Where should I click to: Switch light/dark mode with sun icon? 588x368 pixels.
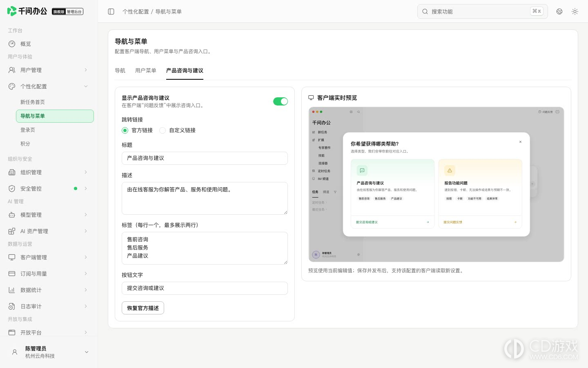pos(575,11)
